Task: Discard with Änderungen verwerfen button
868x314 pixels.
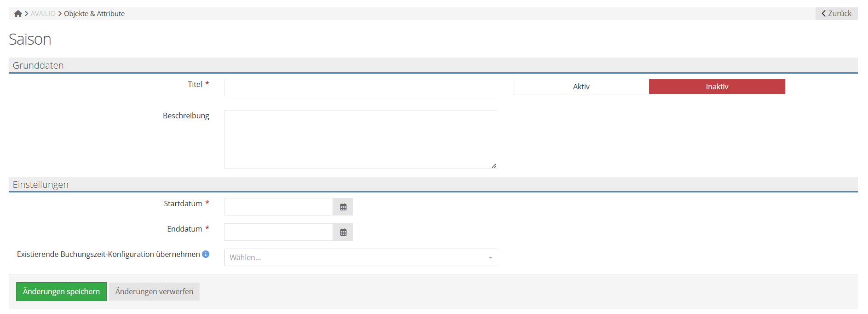Action: [154, 291]
